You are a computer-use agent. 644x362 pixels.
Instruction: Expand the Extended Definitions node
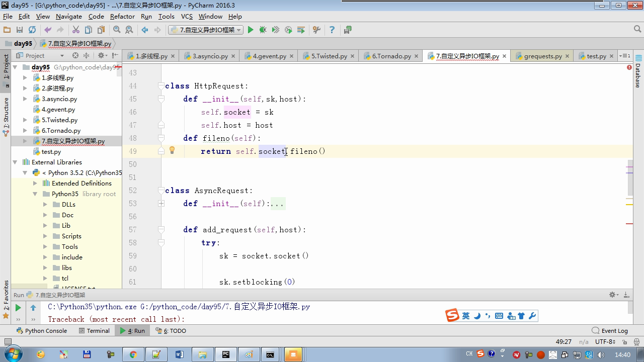(35, 184)
